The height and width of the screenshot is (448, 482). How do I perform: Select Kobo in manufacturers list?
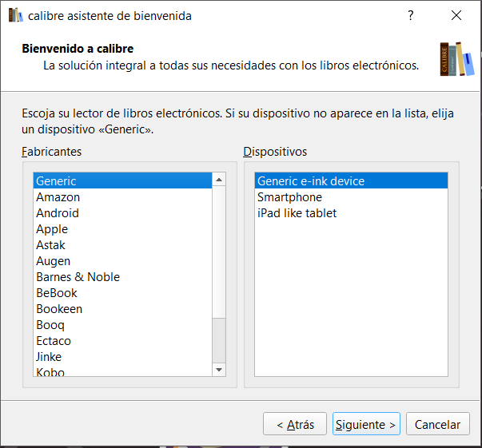click(50, 372)
